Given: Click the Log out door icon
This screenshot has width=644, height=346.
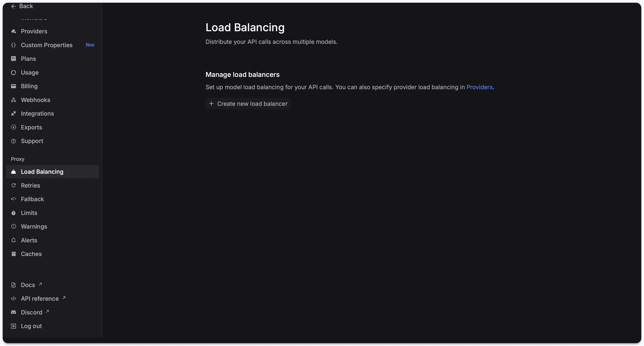Looking at the screenshot, I should pos(13,326).
